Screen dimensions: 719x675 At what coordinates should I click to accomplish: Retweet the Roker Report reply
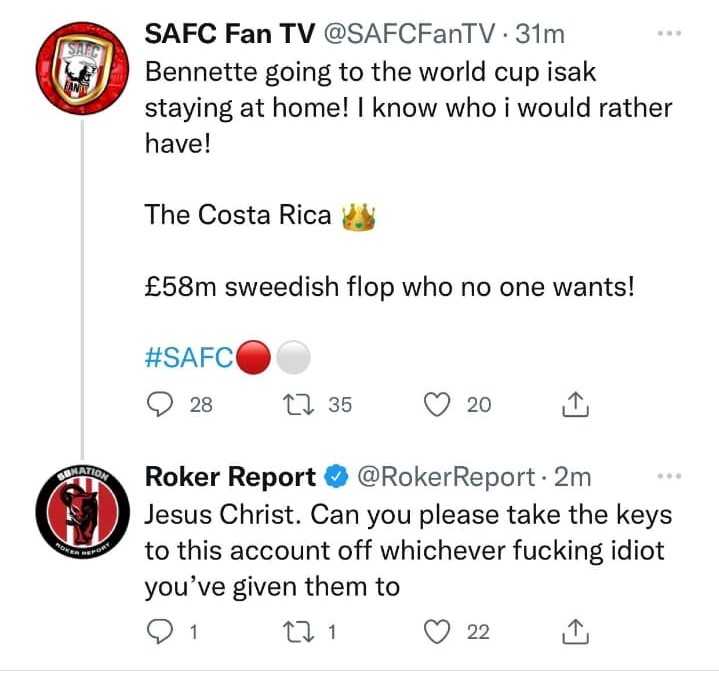(x=298, y=632)
